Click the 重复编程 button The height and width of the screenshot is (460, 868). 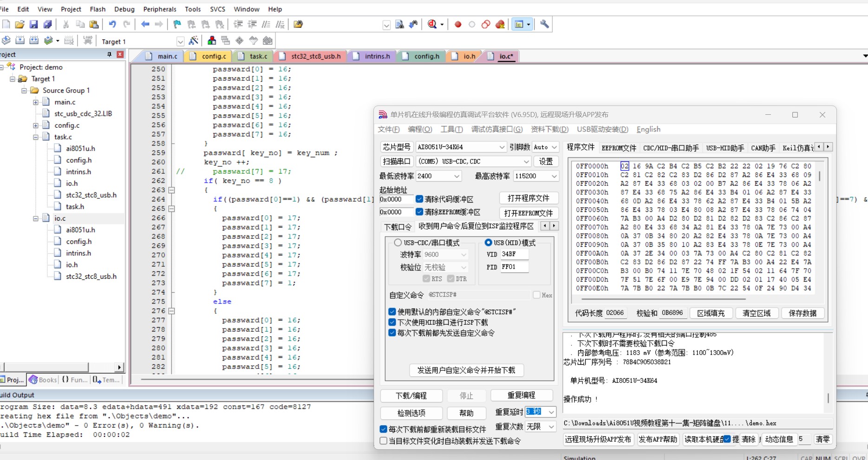coord(521,395)
